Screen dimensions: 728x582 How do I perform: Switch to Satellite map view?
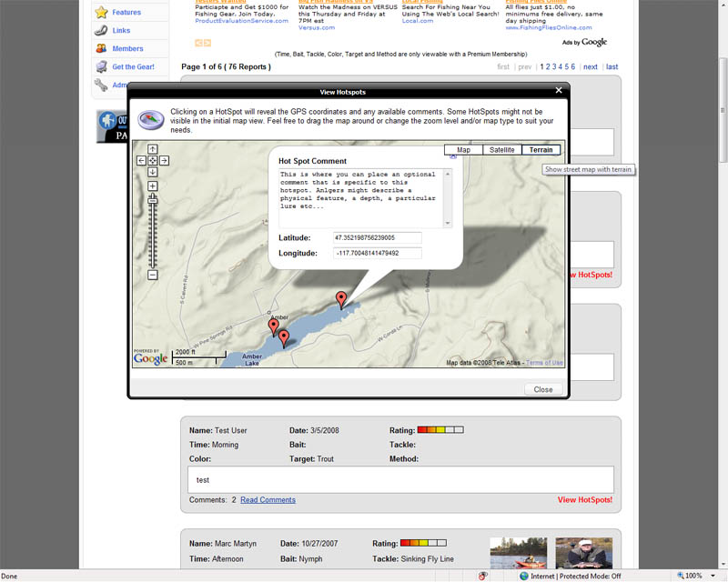[501, 150]
